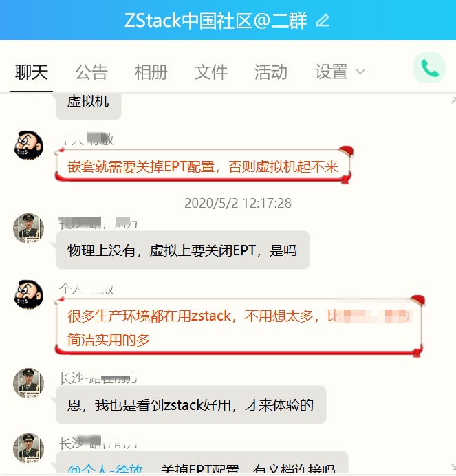Image resolution: width=456 pixels, height=476 pixels.
Task: Switch to the 公告 tab
Action: (91, 72)
